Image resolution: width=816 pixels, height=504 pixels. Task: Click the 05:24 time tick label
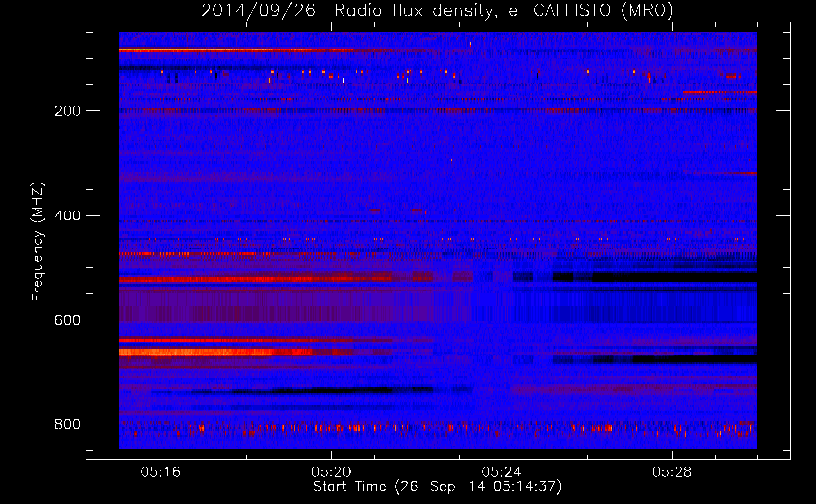(x=502, y=472)
